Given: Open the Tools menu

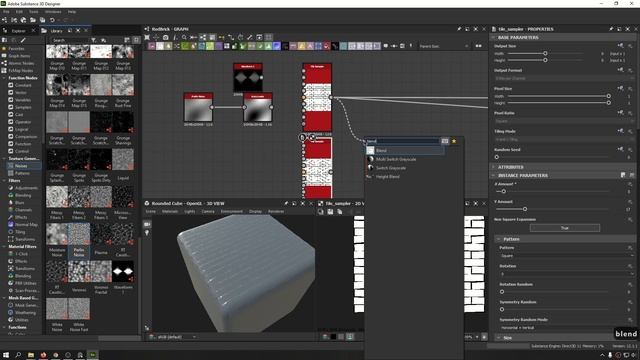Looking at the screenshot, I should tap(33, 12).
